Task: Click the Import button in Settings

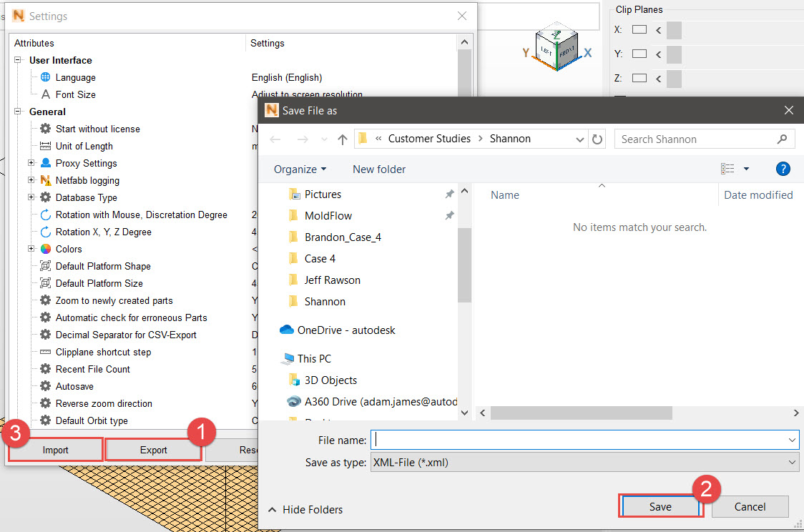Action: pyautogui.click(x=55, y=450)
